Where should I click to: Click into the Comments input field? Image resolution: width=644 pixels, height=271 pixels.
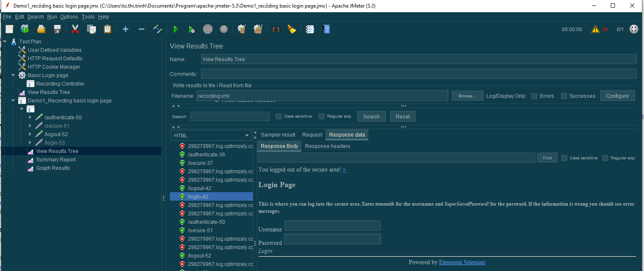pyautogui.click(x=419, y=74)
